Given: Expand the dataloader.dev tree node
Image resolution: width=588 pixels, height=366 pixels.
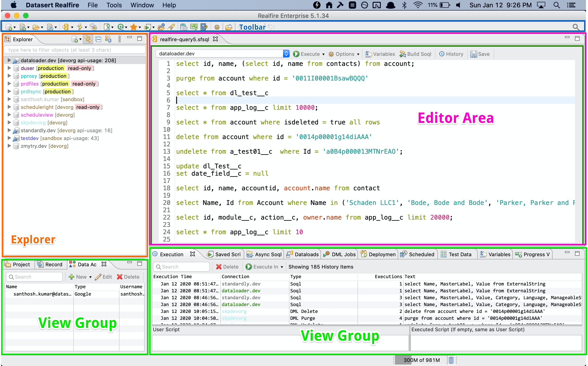Looking at the screenshot, I should click(x=9, y=60).
